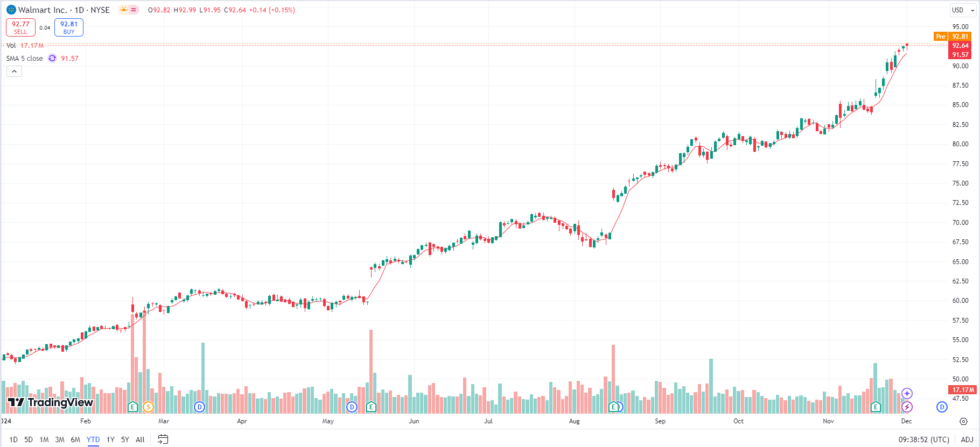Click the red 91.57 SMA value label on axis

point(960,54)
